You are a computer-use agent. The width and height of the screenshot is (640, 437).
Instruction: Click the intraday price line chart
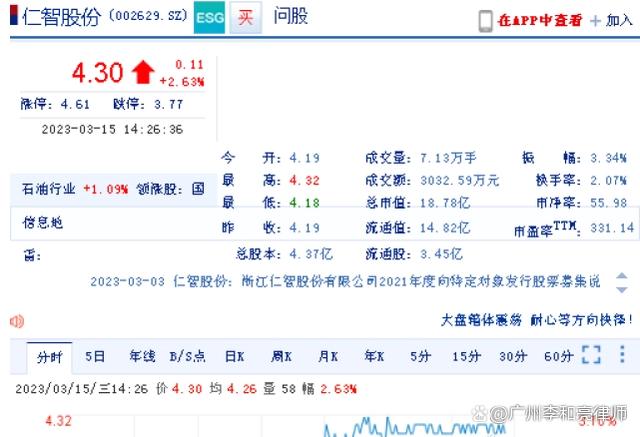point(415,427)
